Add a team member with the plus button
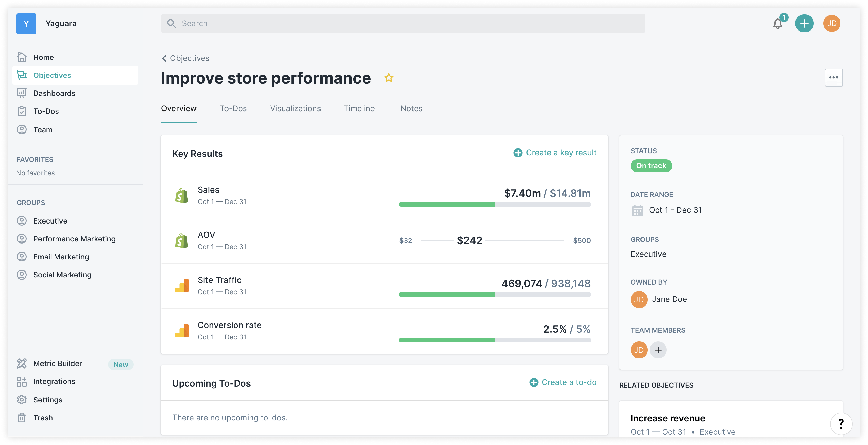Image resolution: width=868 pixels, height=445 pixels. pos(658,350)
